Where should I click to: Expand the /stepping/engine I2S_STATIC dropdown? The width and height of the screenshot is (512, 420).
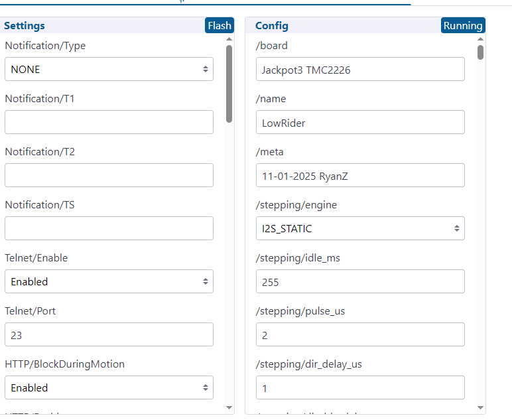coord(360,228)
